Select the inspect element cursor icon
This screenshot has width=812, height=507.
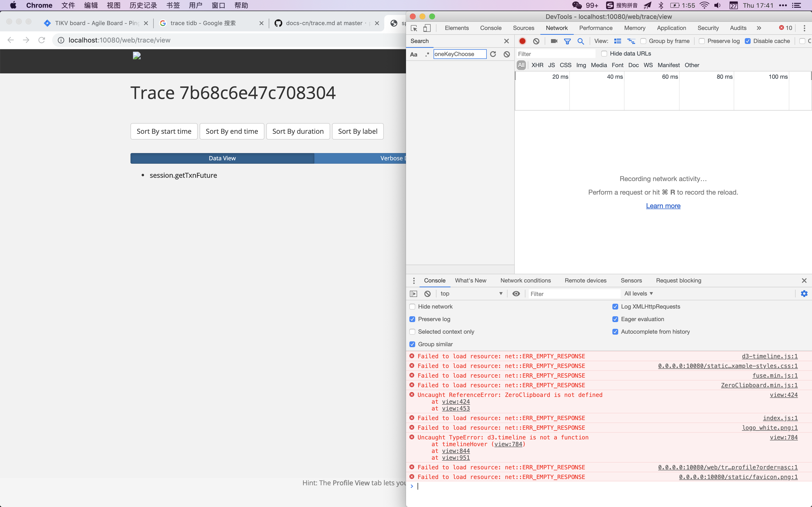(414, 28)
